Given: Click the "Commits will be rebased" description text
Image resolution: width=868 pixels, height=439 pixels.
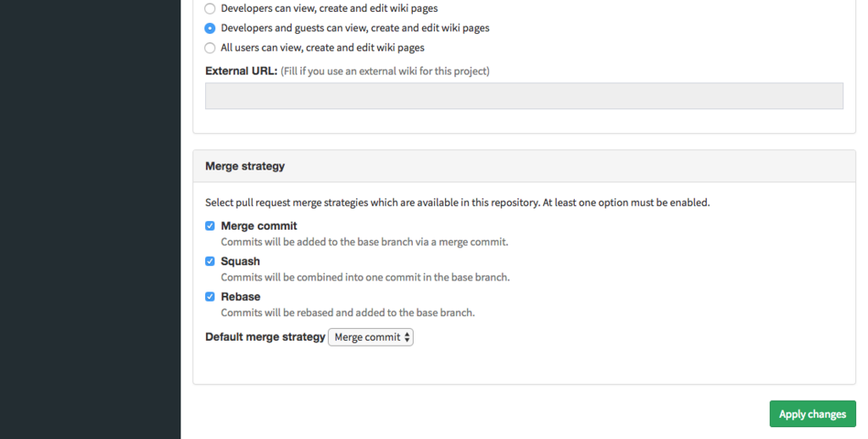Looking at the screenshot, I should tap(348, 313).
